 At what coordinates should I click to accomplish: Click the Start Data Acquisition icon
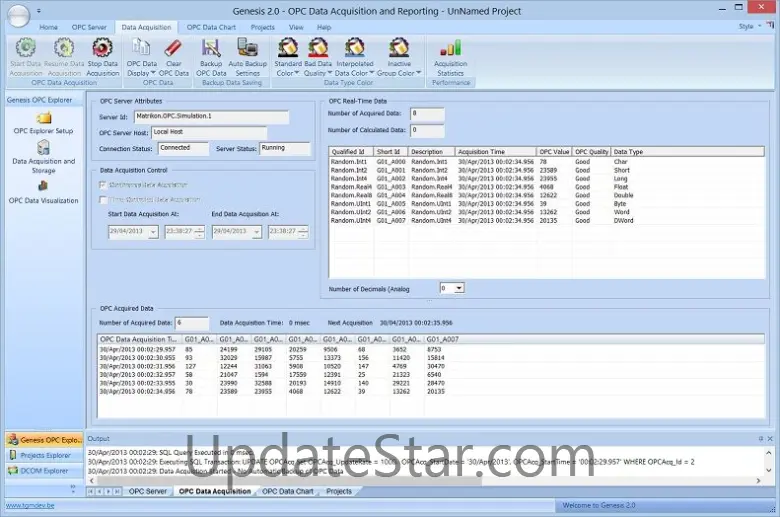(25, 48)
